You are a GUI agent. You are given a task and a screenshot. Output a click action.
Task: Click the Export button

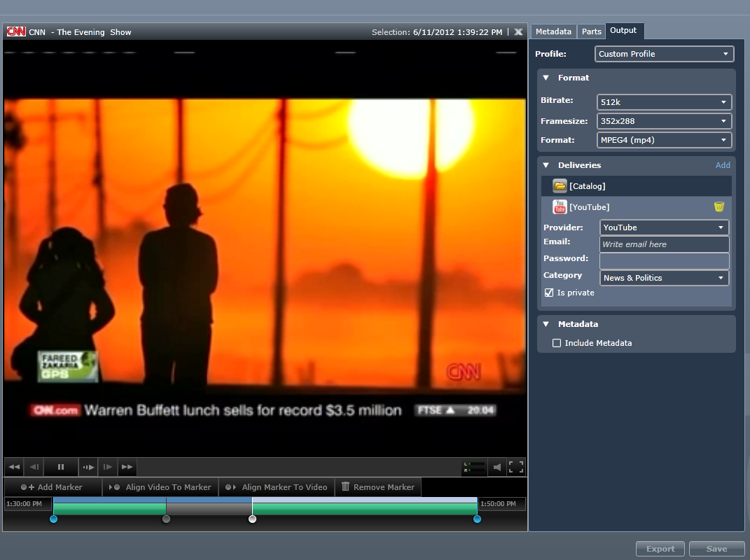(660, 549)
